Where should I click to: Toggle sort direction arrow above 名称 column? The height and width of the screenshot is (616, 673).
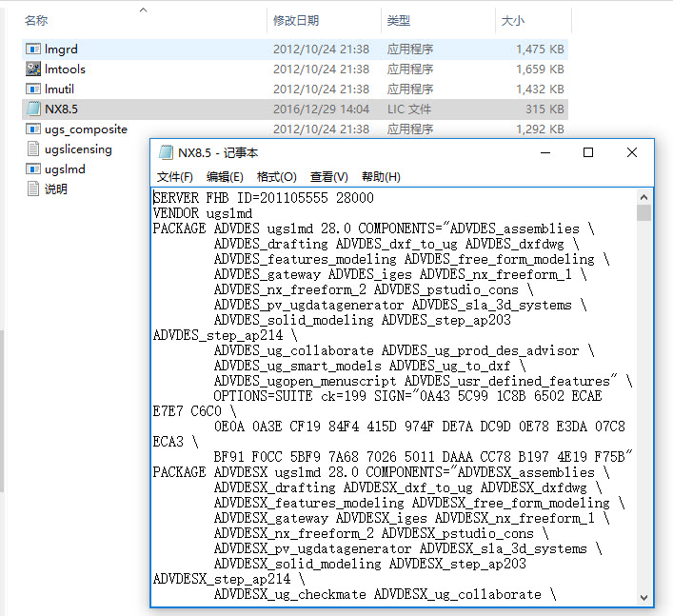click(x=144, y=10)
